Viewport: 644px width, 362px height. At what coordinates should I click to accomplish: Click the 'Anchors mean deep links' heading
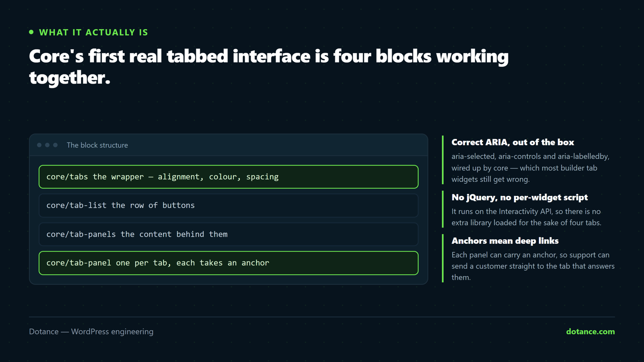(x=505, y=241)
